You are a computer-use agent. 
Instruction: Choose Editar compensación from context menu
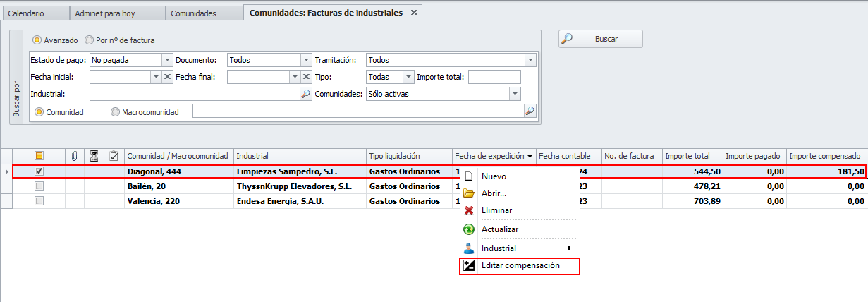point(520,265)
